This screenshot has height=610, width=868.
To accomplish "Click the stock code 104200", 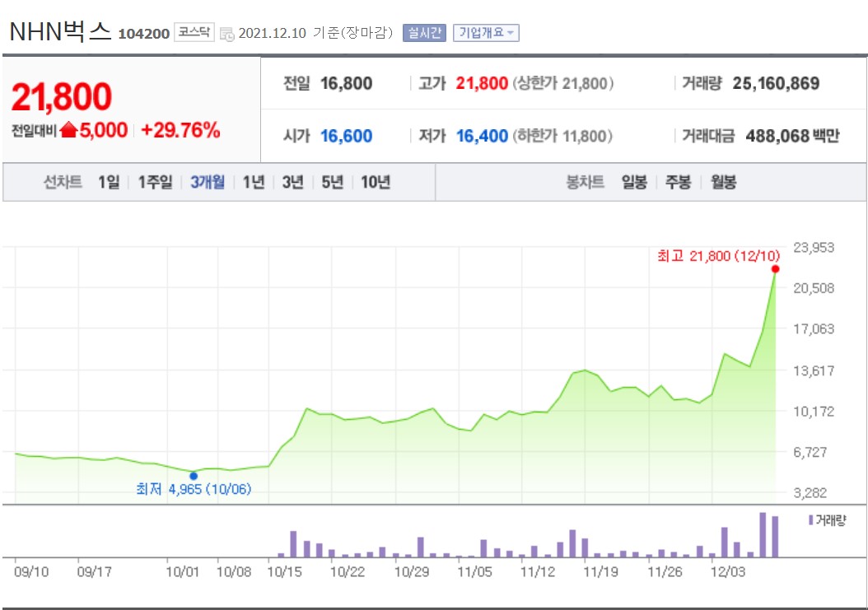I will click(144, 34).
